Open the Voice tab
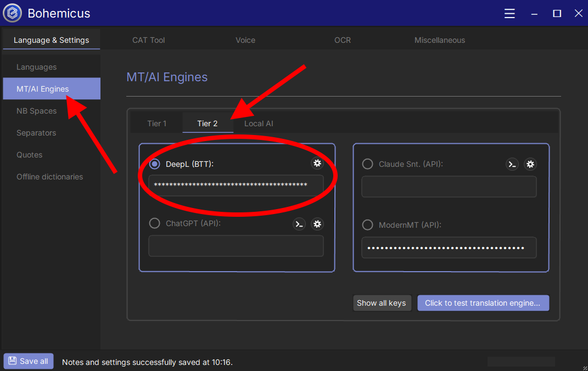The width and height of the screenshot is (588, 371). (245, 40)
